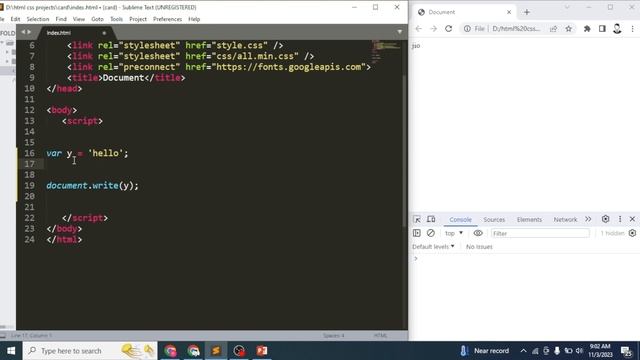This screenshot has height=360, width=640.
Task: Click Chrome back arrow
Action: 418,29
